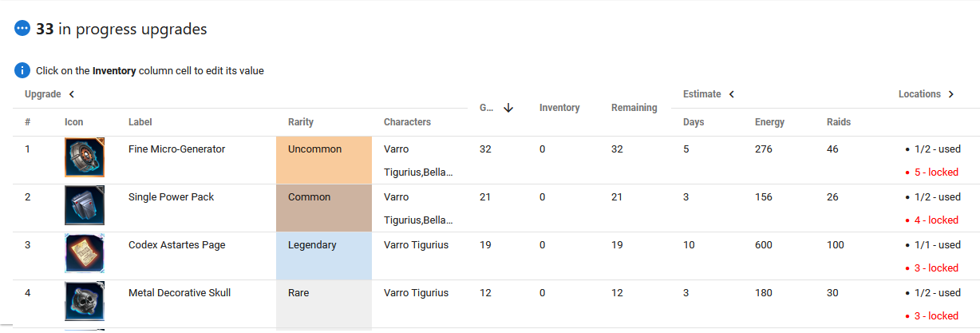
Task: Select the Metal Decorative Skull label
Action: click(x=180, y=293)
